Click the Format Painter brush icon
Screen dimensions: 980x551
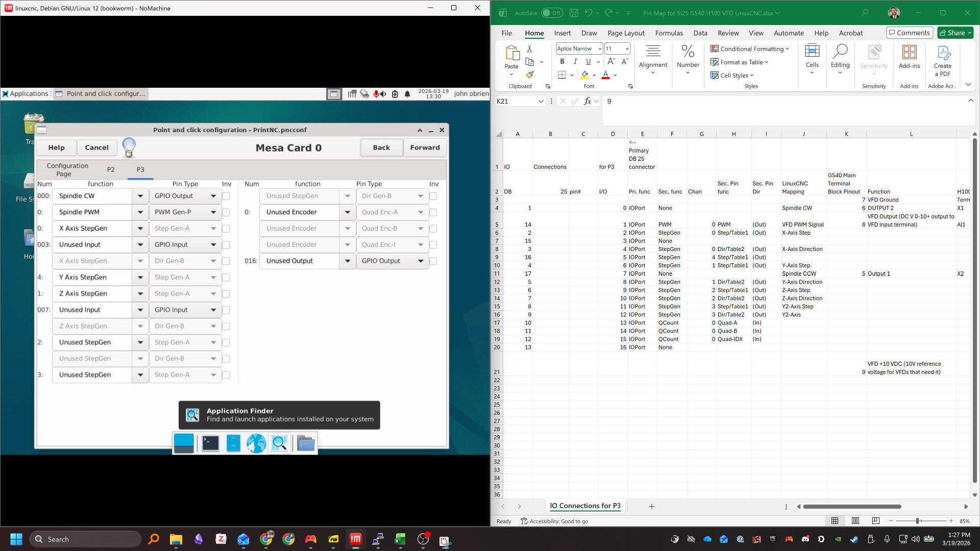[530, 75]
